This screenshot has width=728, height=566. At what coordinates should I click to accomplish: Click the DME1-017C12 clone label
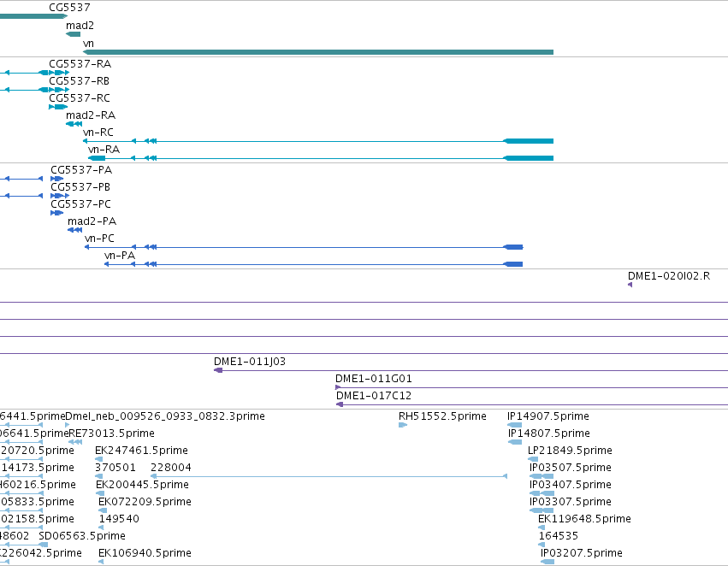point(374,396)
